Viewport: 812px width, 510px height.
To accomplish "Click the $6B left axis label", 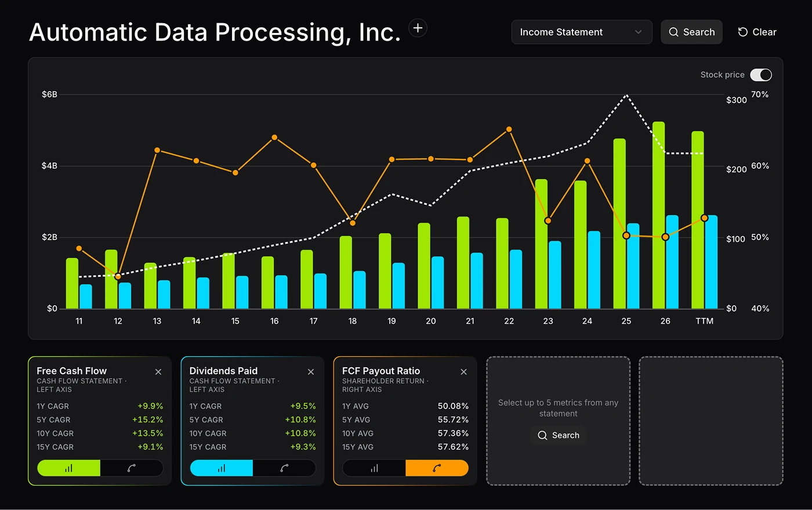I will (50, 95).
